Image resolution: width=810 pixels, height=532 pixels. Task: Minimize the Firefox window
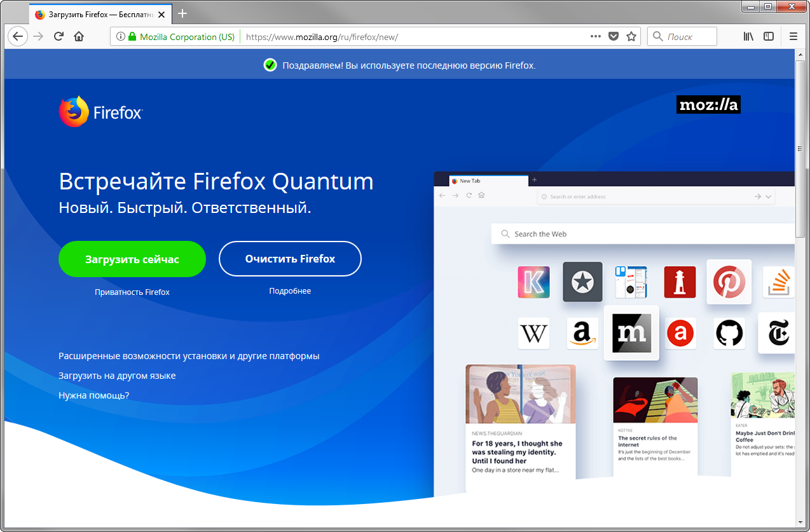click(750, 6)
